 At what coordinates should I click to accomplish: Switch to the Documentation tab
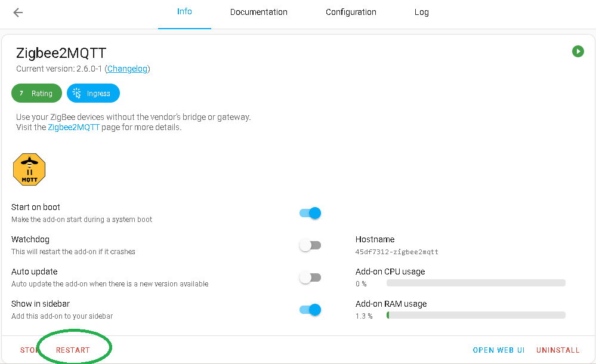point(258,12)
